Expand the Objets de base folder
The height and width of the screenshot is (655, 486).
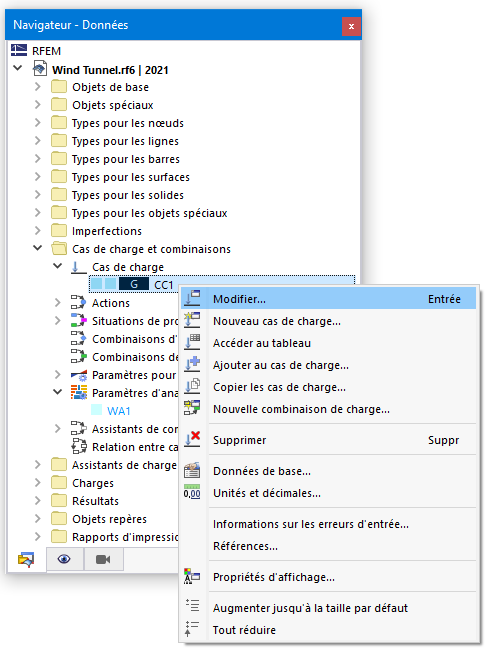pyautogui.click(x=38, y=86)
